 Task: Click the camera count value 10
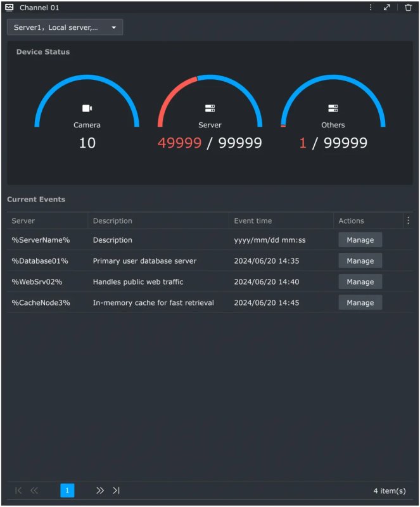pyautogui.click(x=87, y=143)
